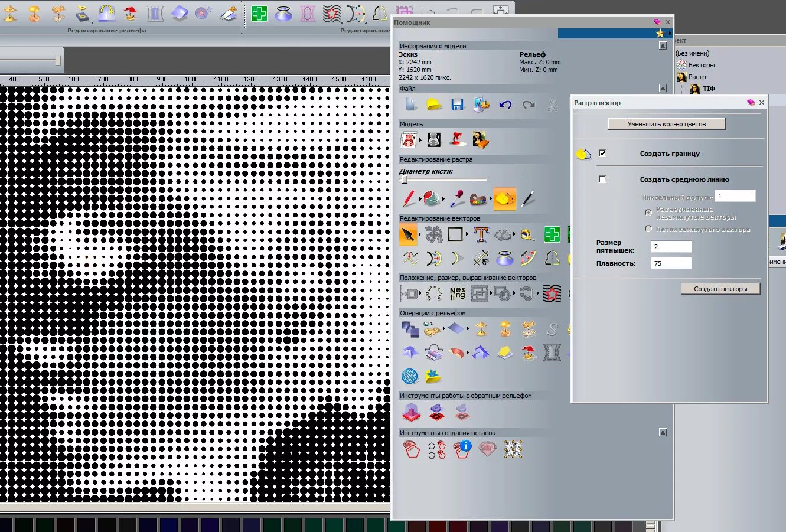
Task: Open flyout arrow beside rectangle tool
Action: [467, 235]
